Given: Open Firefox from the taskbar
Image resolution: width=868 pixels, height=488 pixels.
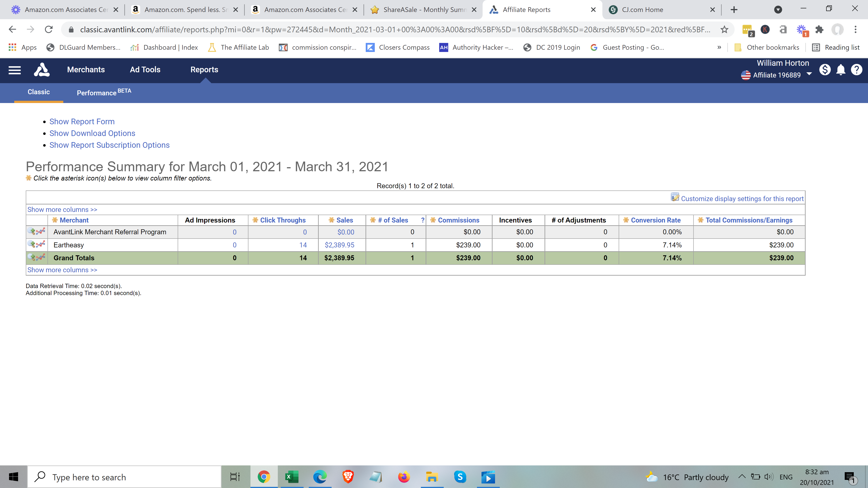Looking at the screenshot, I should pos(404,477).
